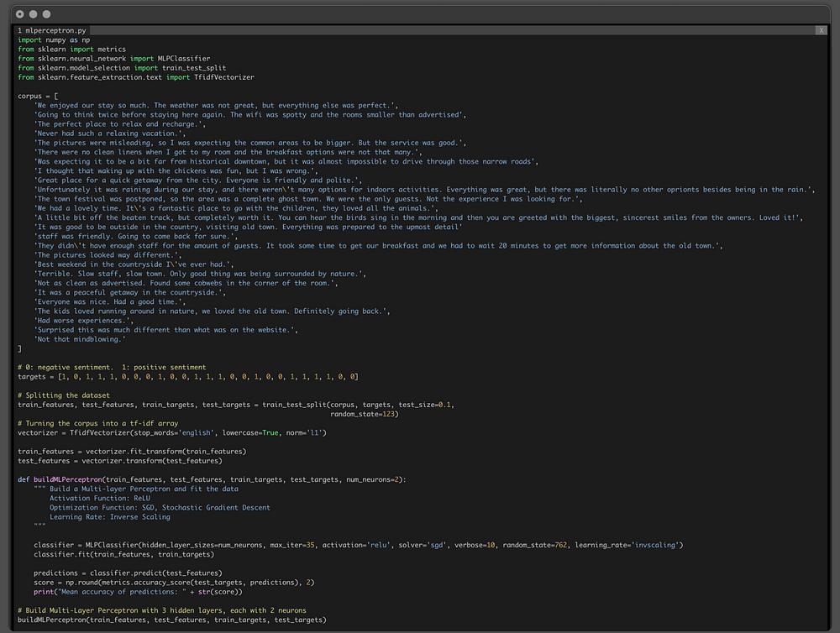Click the 'corpus = [' line
The width and height of the screenshot is (840, 633).
38,97
